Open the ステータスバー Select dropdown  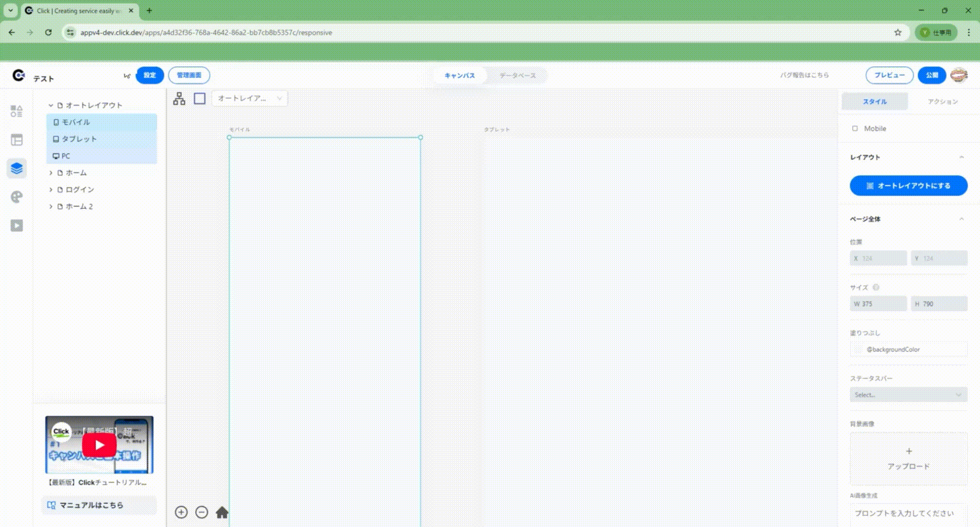tap(908, 395)
